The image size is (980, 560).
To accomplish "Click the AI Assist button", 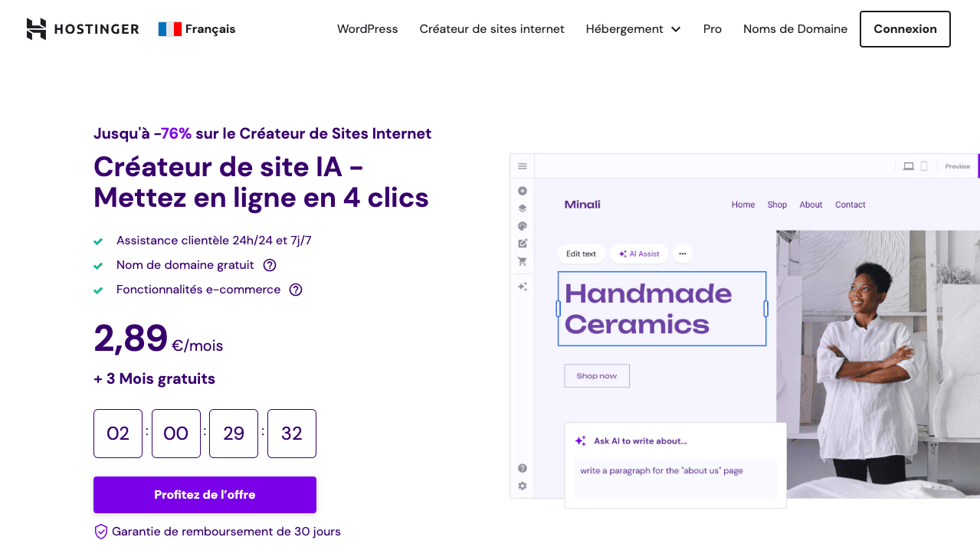I will coord(639,254).
